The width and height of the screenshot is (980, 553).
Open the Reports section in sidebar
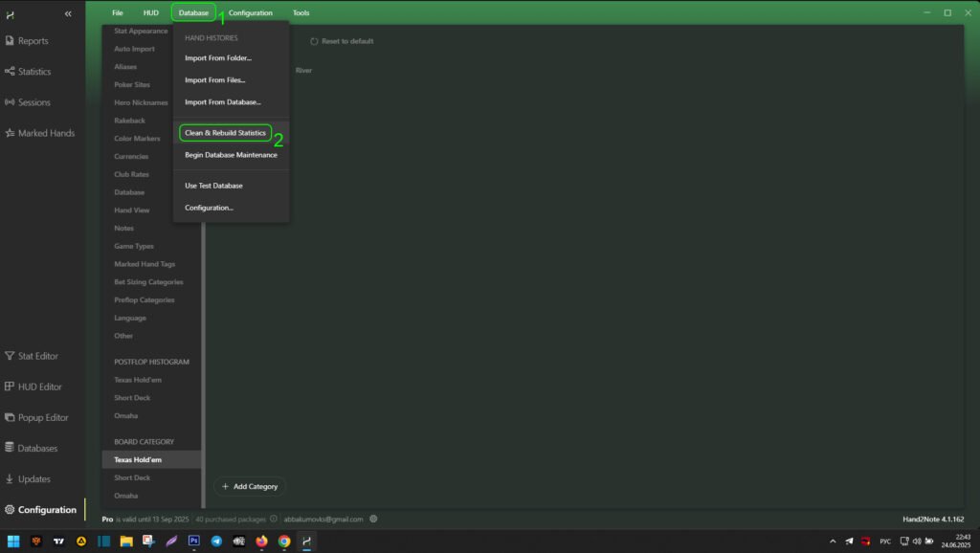[x=33, y=41]
